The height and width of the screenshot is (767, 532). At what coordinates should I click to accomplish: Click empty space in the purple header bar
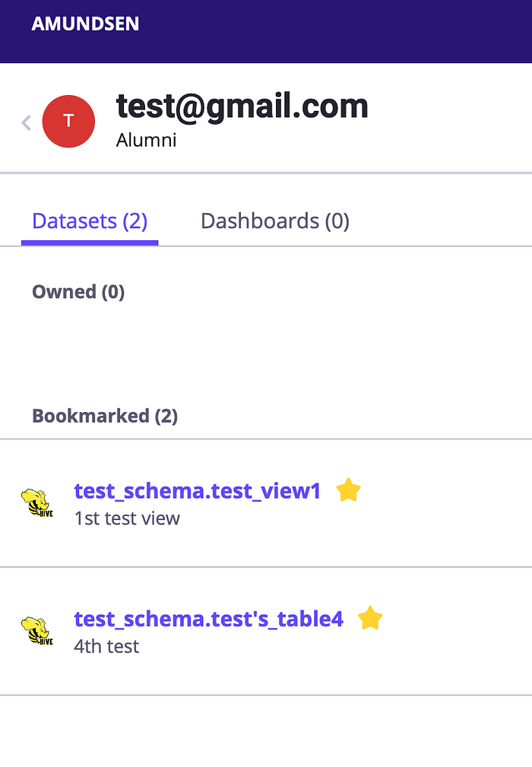click(x=342, y=30)
